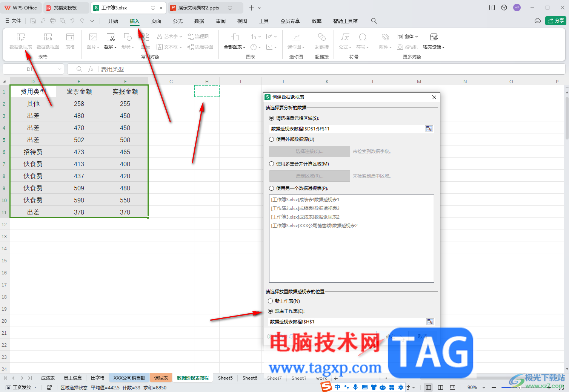Open the Shapes tool
Screen dimensions: 569x392
128,41
